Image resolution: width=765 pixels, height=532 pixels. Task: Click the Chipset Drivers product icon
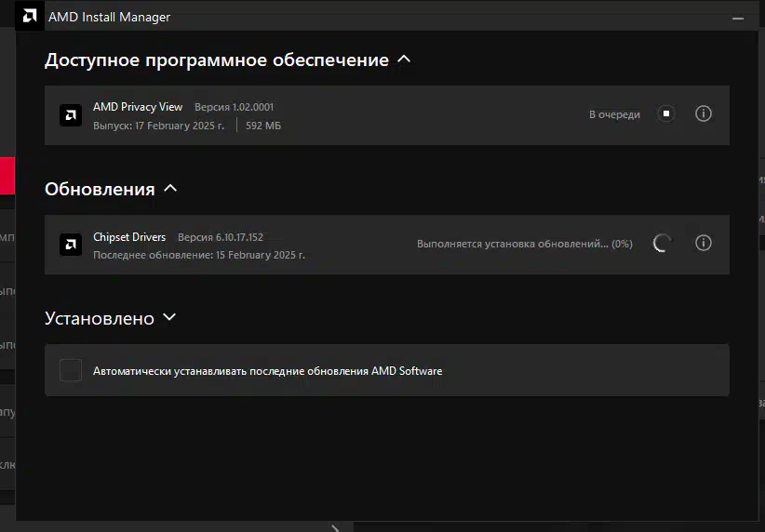(71, 245)
